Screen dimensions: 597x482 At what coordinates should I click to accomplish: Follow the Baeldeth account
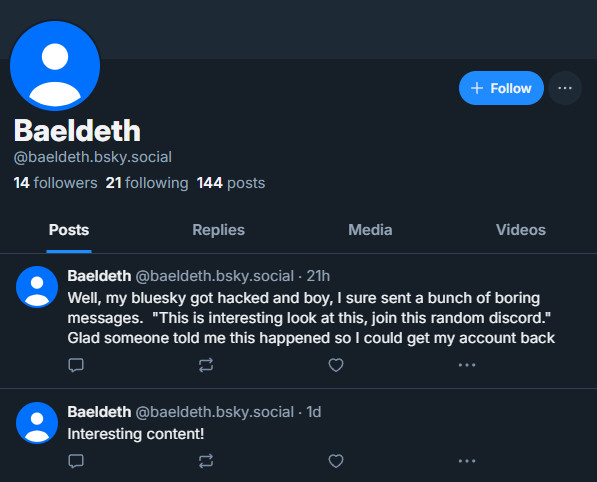tap(501, 88)
